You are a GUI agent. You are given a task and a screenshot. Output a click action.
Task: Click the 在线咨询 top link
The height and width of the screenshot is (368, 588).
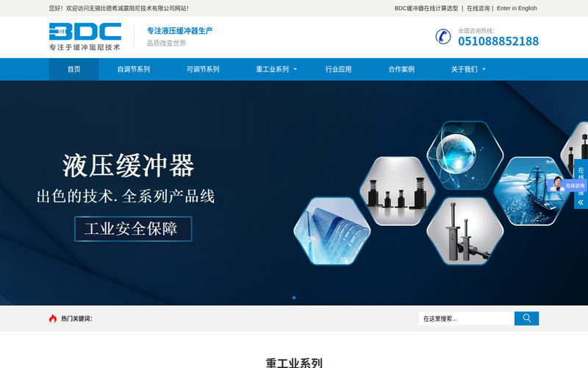[478, 8]
